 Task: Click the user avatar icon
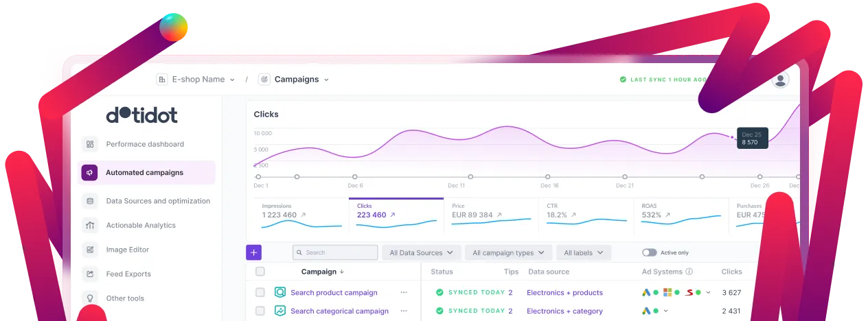pyautogui.click(x=780, y=80)
